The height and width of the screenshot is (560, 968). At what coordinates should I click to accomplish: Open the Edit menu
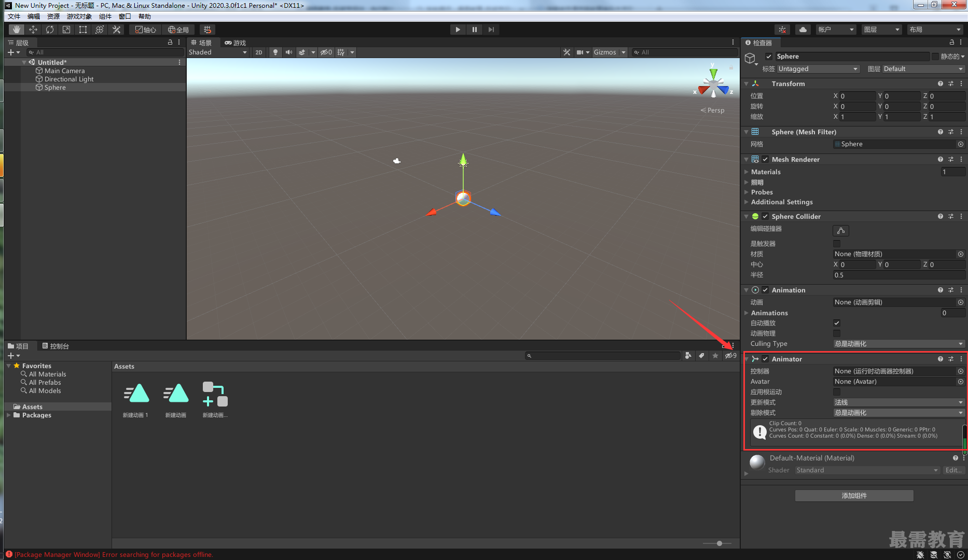(x=34, y=17)
